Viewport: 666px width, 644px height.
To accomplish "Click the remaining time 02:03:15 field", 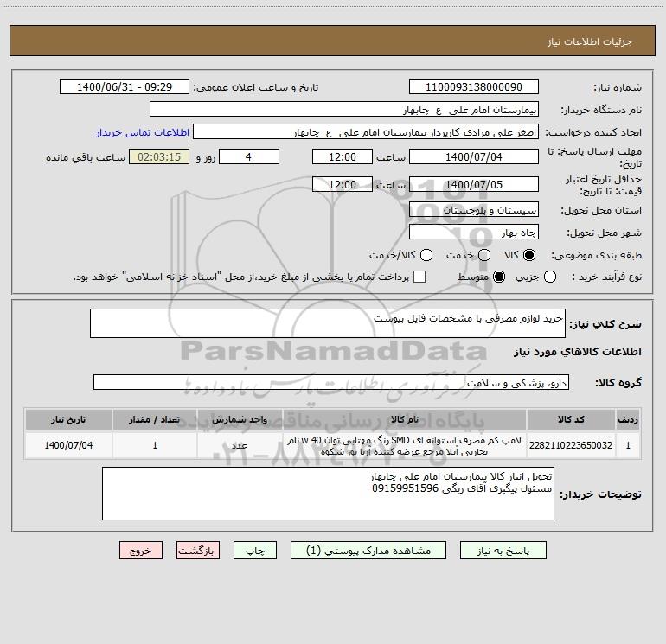I will (x=159, y=156).
